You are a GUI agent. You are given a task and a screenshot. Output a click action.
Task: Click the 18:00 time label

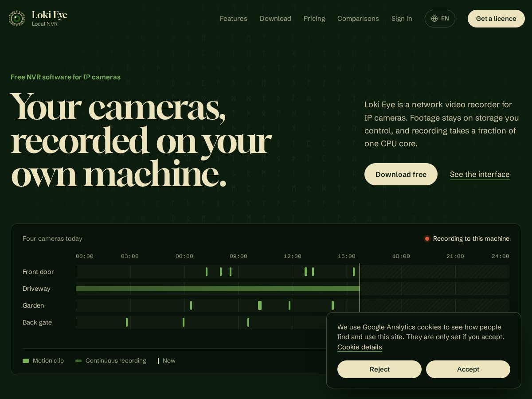[x=401, y=256]
